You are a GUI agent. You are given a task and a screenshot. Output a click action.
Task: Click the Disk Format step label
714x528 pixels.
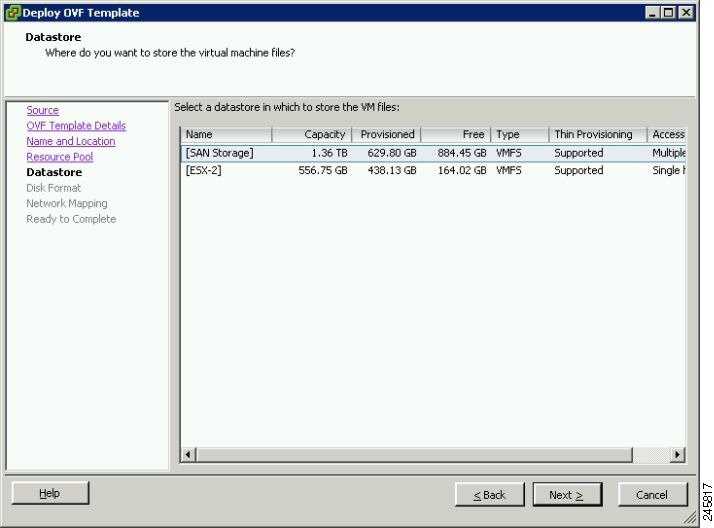pos(53,188)
